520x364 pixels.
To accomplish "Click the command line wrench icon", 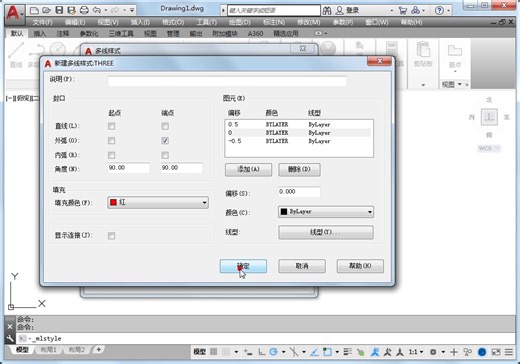I will pos(10,339).
